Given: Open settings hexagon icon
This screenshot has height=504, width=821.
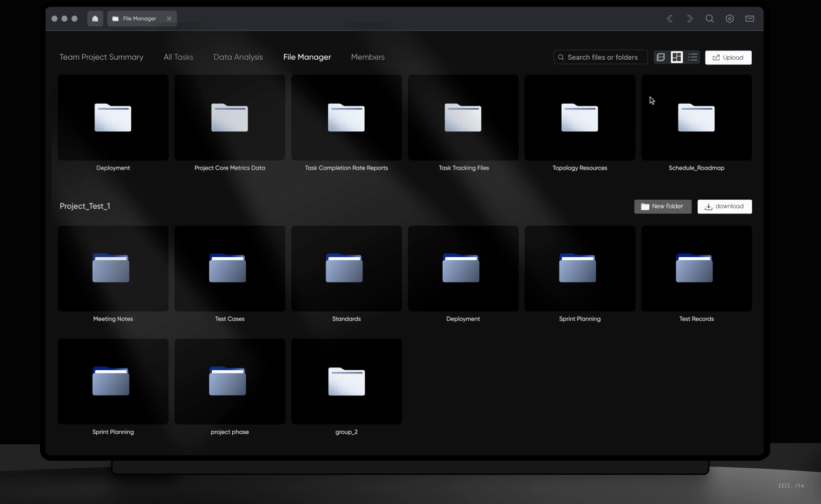Looking at the screenshot, I should pyautogui.click(x=730, y=19).
